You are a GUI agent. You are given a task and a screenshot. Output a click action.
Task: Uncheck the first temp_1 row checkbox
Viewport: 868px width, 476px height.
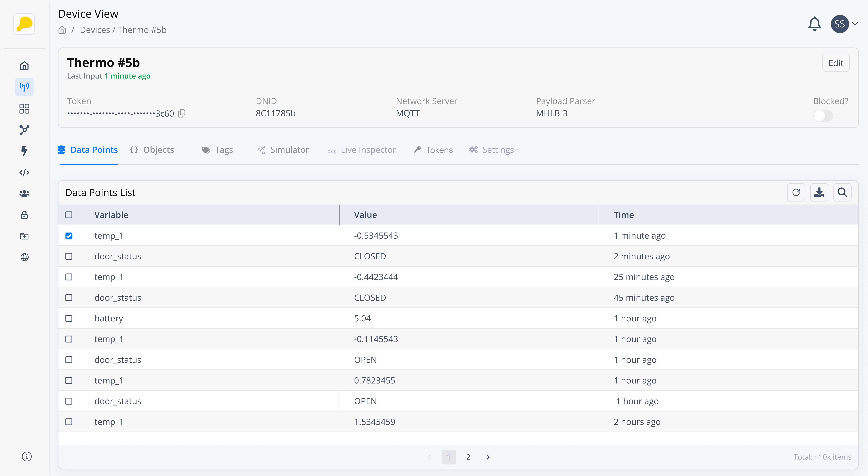point(69,236)
